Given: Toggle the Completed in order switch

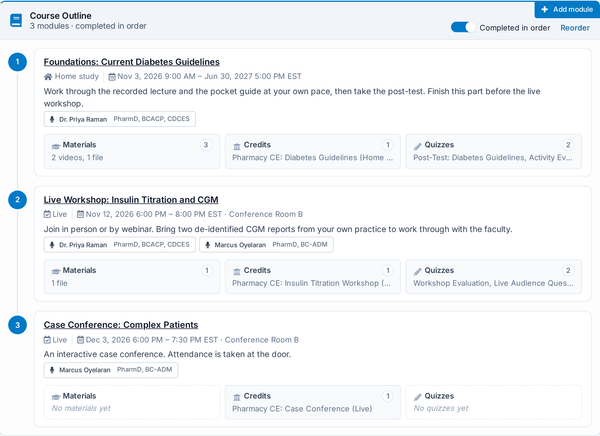Looking at the screenshot, I should click(x=463, y=27).
